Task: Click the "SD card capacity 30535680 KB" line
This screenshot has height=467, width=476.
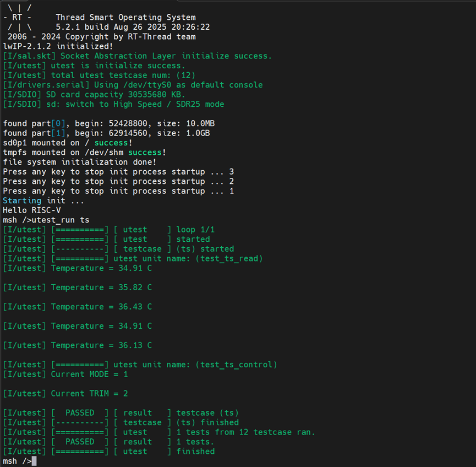Action: 94,95
